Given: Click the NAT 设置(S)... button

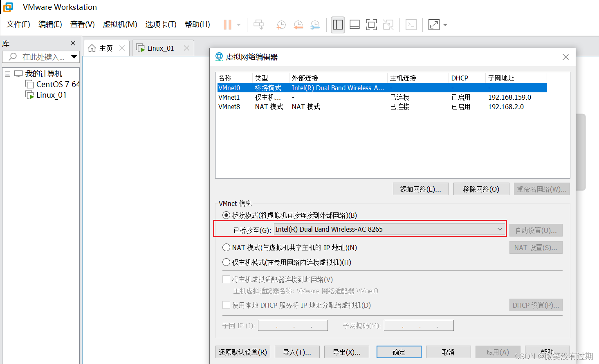Looking at the screenshot, I should tap(536, 248).
